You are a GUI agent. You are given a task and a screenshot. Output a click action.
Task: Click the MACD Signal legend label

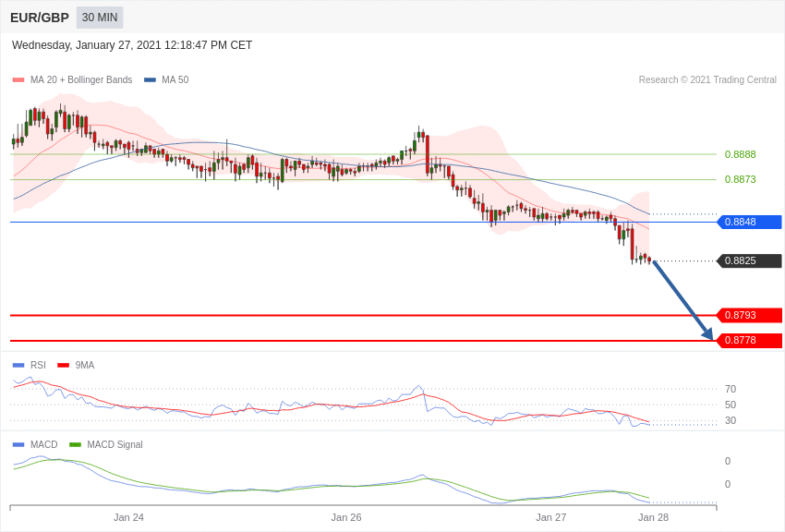click(115, 444)
